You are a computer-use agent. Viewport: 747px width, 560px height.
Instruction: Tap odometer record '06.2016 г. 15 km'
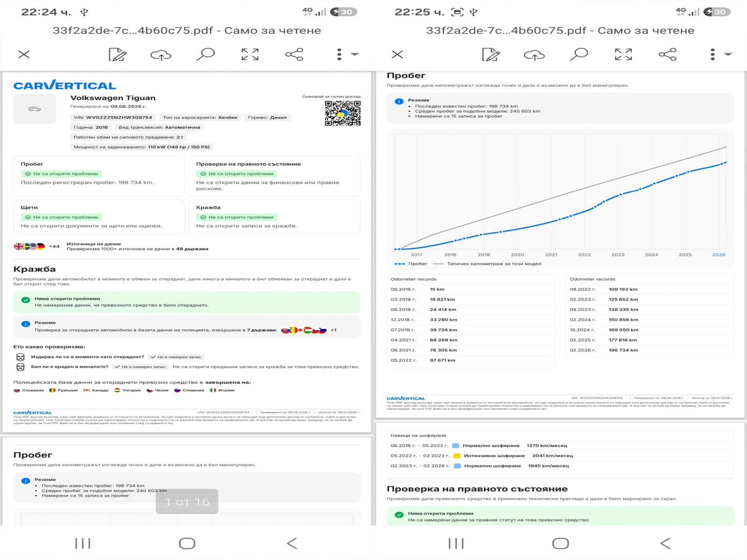(x=471, y=289)
